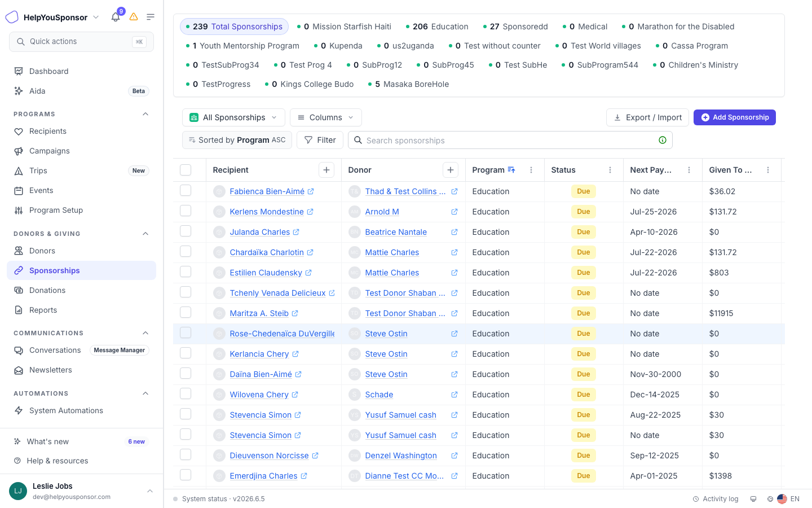
Task: Click the Program sort ascending icon
Action: tap(511, 170)
